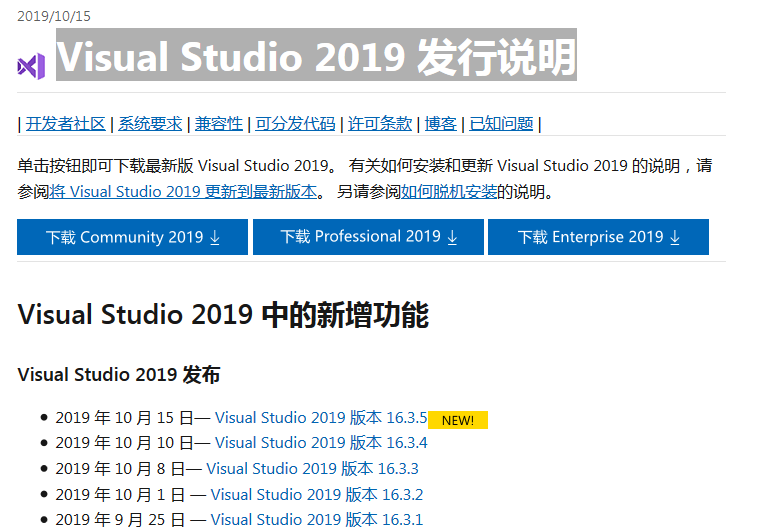The height and width of the screenshot is (530, 769).
Task: Open the 开发者社区 link
Action: [x=66, y=124]
